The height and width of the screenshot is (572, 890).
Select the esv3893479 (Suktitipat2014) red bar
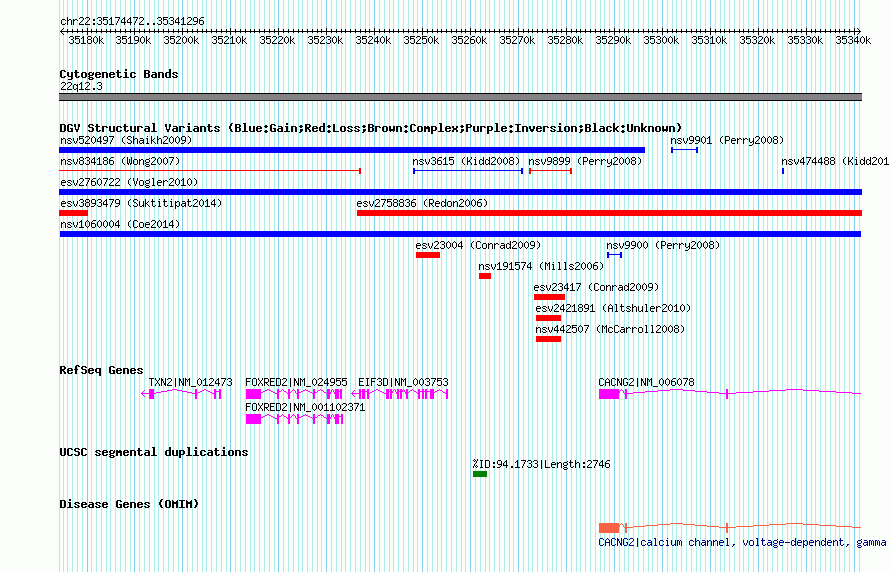[x=73, y=213]
